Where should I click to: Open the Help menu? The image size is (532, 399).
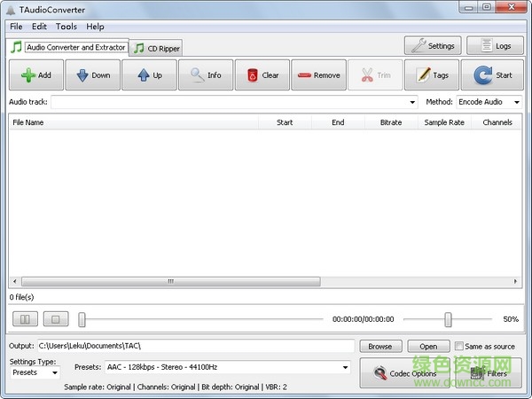tap(95, 27)
